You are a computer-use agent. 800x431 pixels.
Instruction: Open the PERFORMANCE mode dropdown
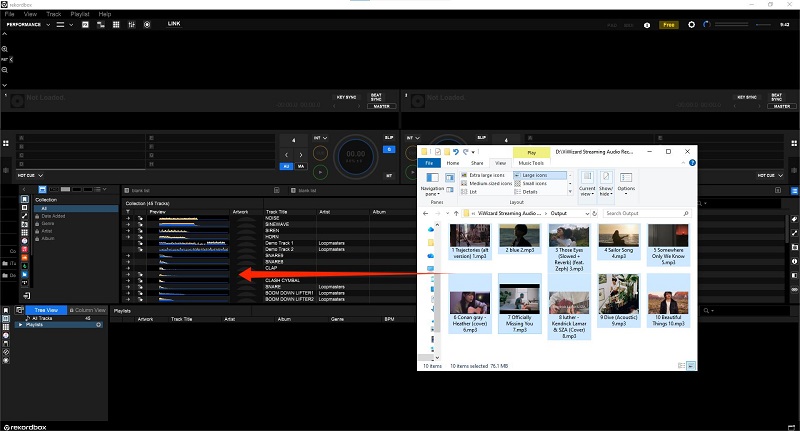(x=28, y=24)
